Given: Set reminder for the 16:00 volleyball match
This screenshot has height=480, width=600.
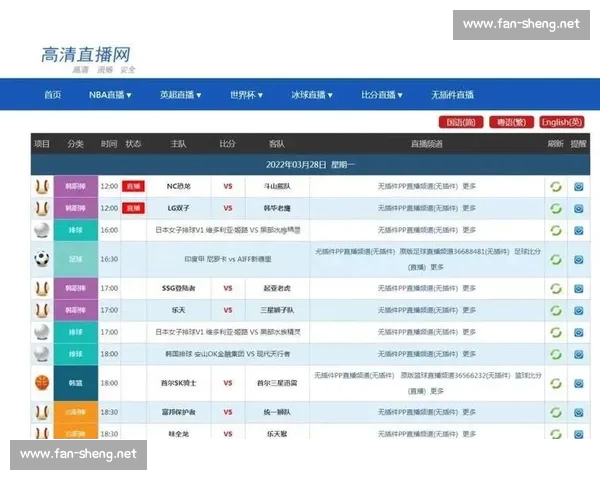Looking at the screenshot, I should [579, 230].
